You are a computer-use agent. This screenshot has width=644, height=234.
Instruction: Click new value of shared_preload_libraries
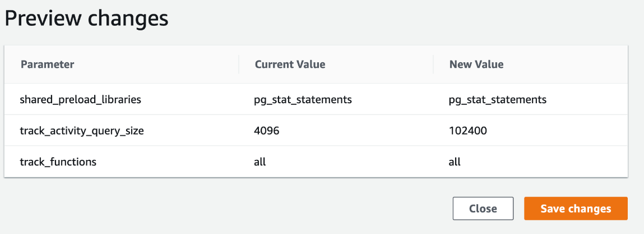coord(498,100)
